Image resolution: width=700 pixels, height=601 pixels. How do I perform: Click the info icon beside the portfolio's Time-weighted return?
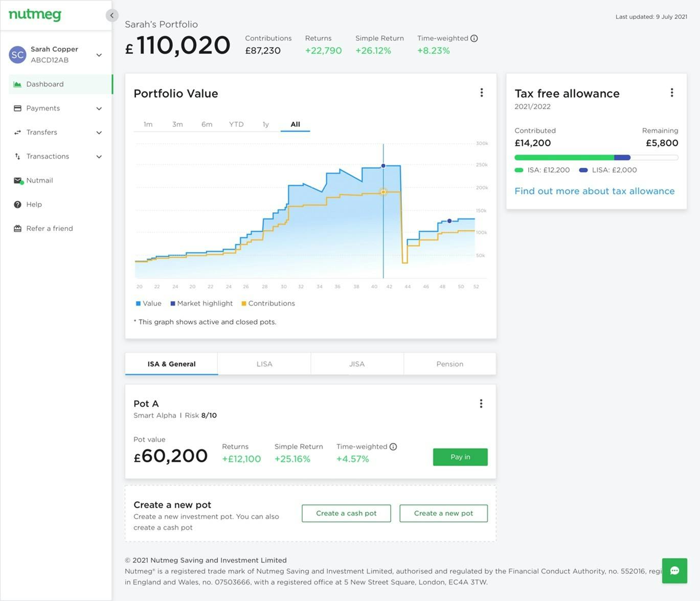(x=474, y=38)
